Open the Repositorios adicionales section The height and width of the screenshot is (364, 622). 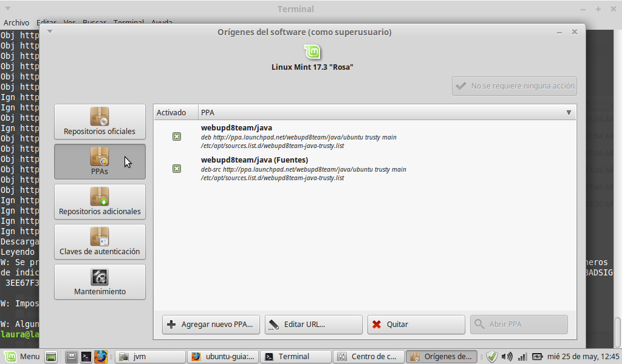pos(100,202)
